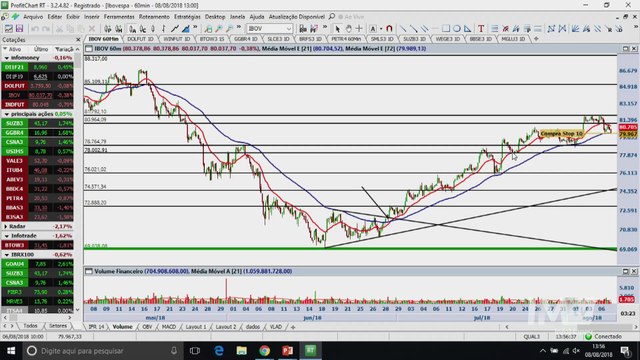This screenshot has height=360, width=640.
Task: Click the taskbar search box
Action: pos(103,351)
